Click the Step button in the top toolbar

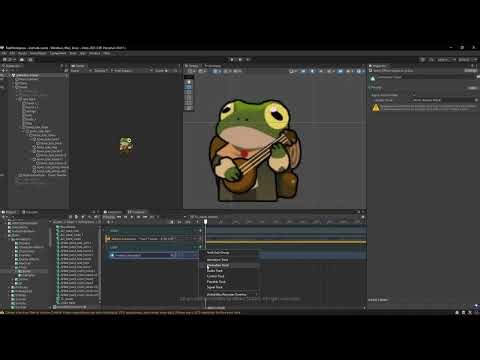(248, 60)
